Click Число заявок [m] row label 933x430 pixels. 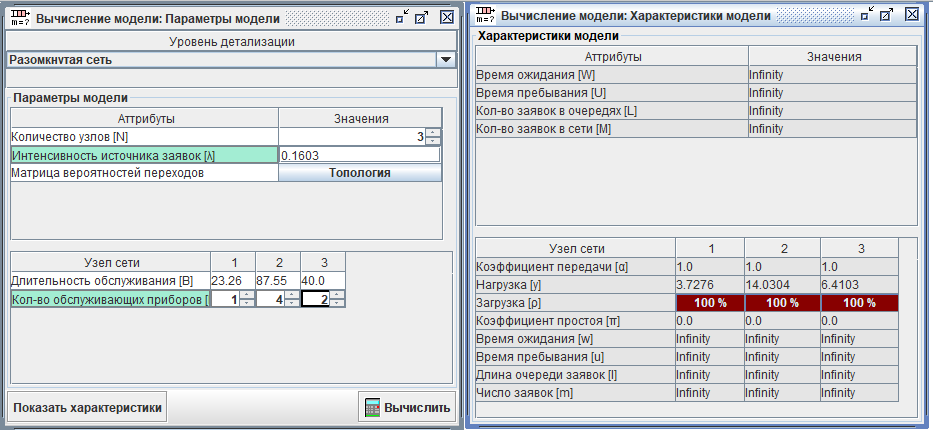click(x=576, y=393)
